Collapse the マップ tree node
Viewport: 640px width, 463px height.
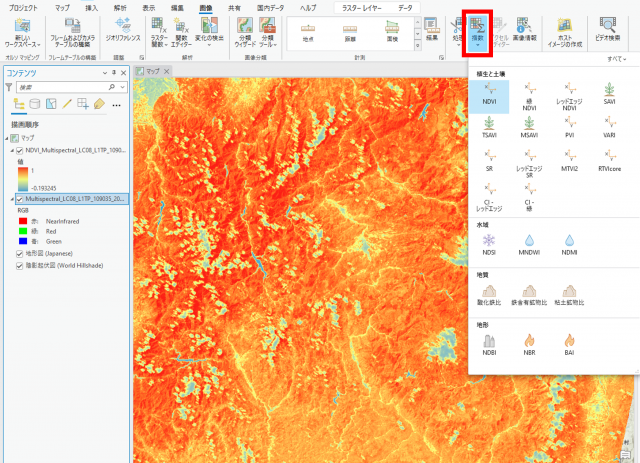pyautogui.click(x=7, y=138)
